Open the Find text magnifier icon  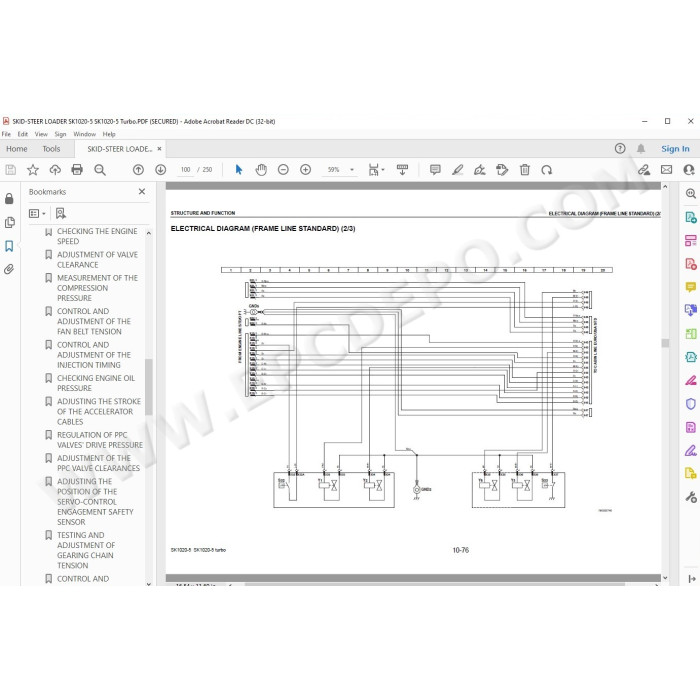pos(100,170)
